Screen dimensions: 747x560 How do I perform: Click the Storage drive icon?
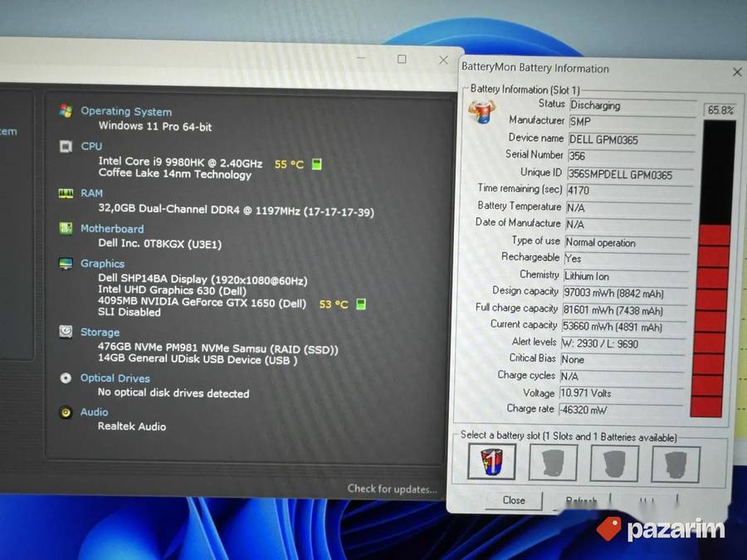tap(66, 331)
